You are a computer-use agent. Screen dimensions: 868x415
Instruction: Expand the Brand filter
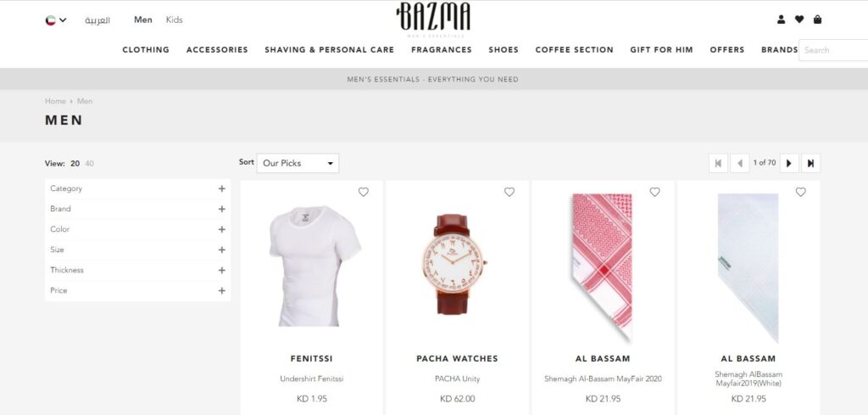137,209
